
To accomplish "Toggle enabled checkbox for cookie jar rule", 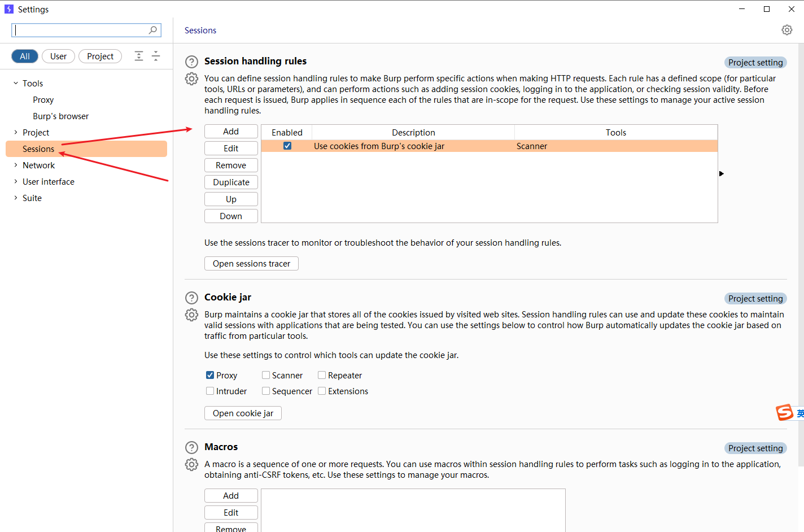I will point(287,146).
